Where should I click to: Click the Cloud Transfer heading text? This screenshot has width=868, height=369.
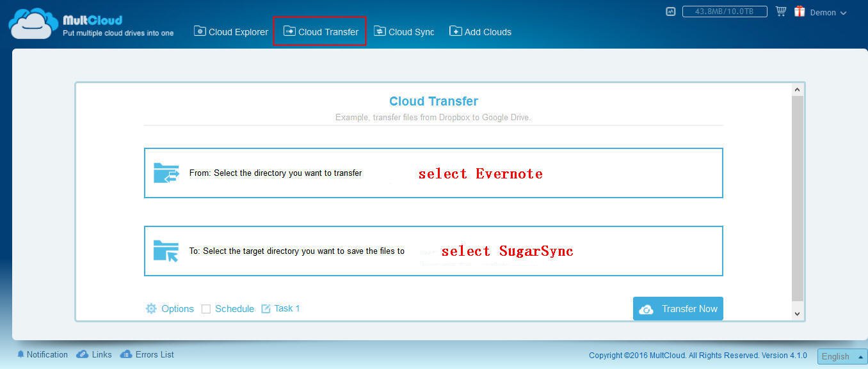[433, 101]
